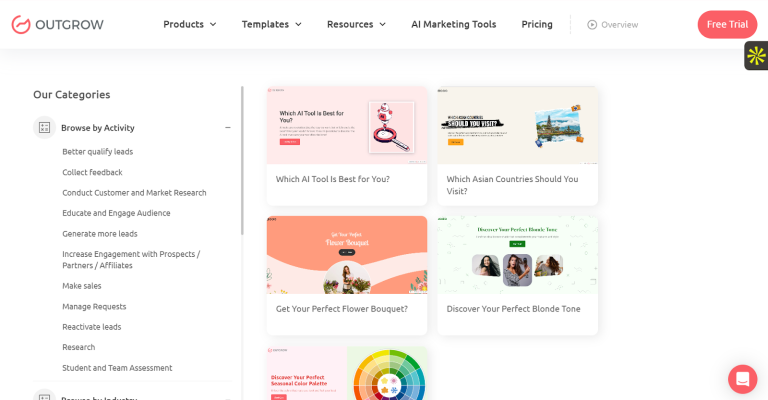The width and height of the screenshot is (768, 400).
Task: Open the Templates dropdown menu
Action: [271, 25]
